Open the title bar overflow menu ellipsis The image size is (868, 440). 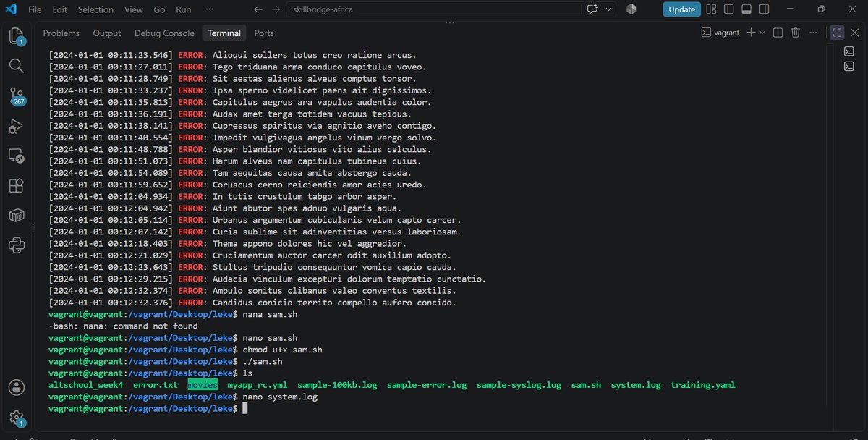click(209, 9)
